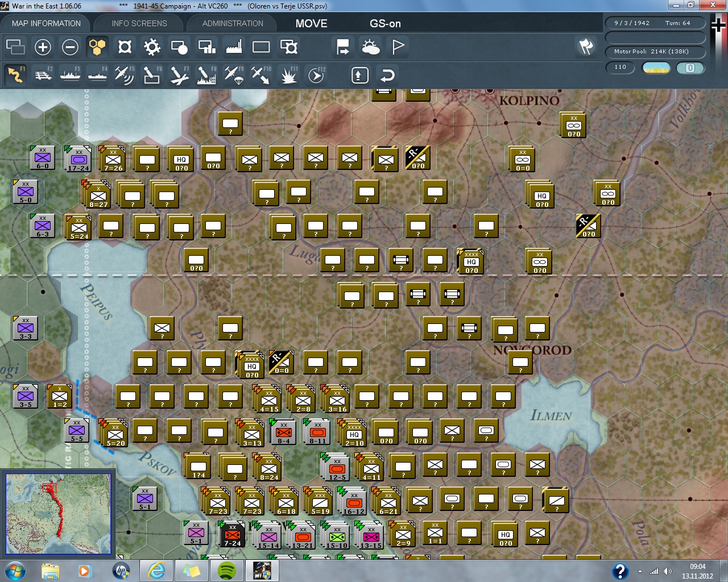Click the GS-on status label
The image size is (728, 582).
pyautogui.click(x=385, y=23)
